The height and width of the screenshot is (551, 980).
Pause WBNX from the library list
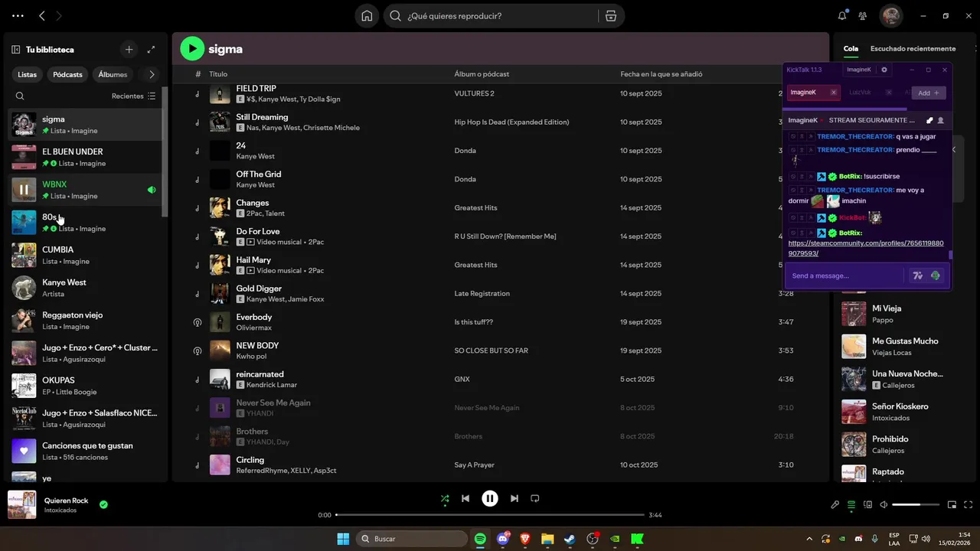[x=24, y=190]
